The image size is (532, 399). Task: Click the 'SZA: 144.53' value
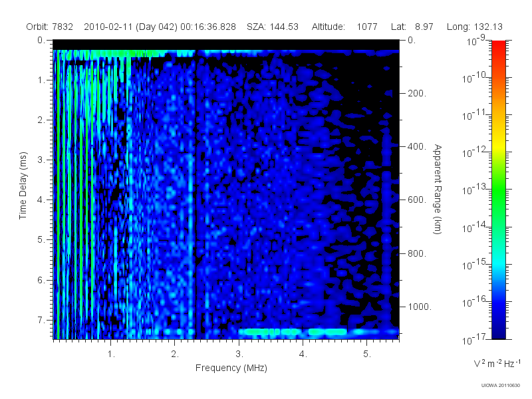[273, 27]
